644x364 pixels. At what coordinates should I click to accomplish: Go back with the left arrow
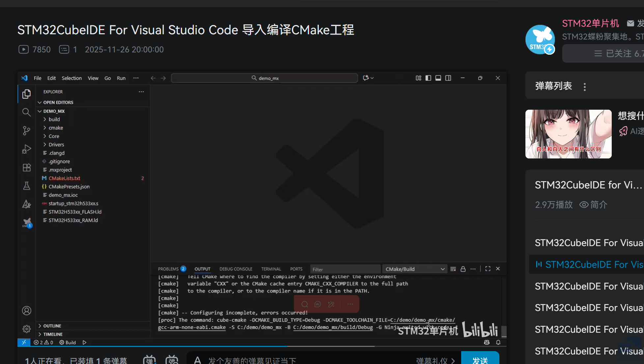153,78
